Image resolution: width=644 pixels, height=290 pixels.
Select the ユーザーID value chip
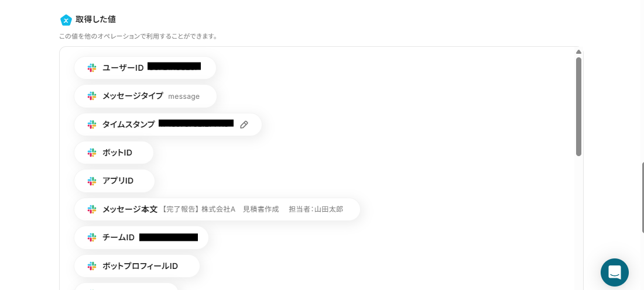tap(145, 68)
